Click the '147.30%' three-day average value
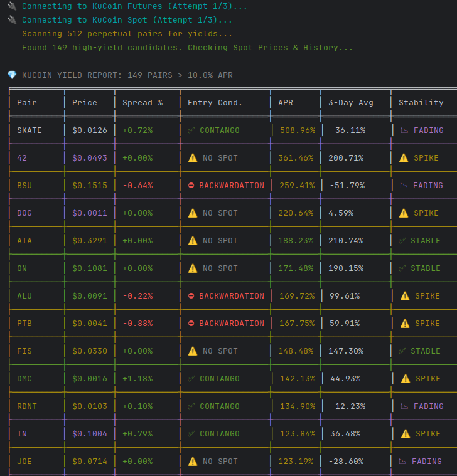 346,351
